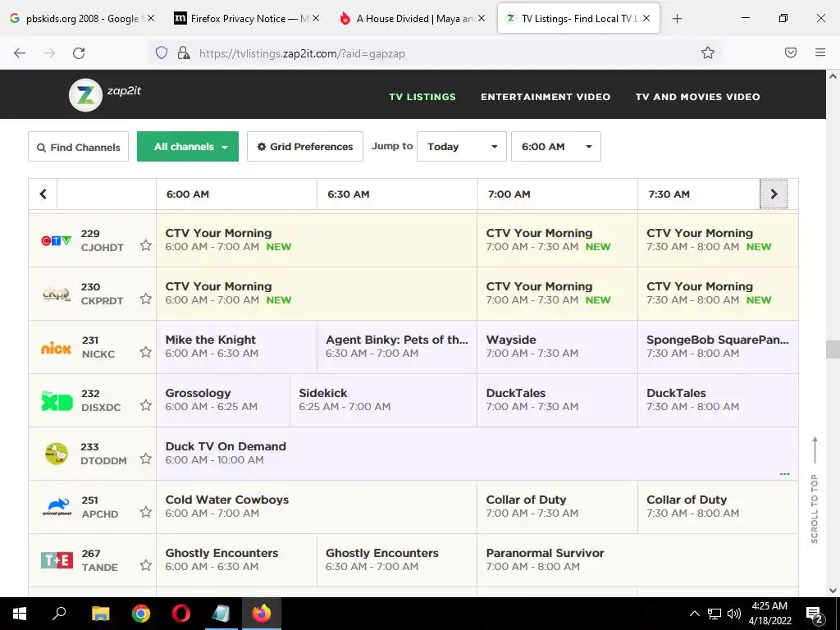Open Cold Water Cowboys listing
This screenshot has height=630, width=840.
pyautogui.click(x=317, y=507)
